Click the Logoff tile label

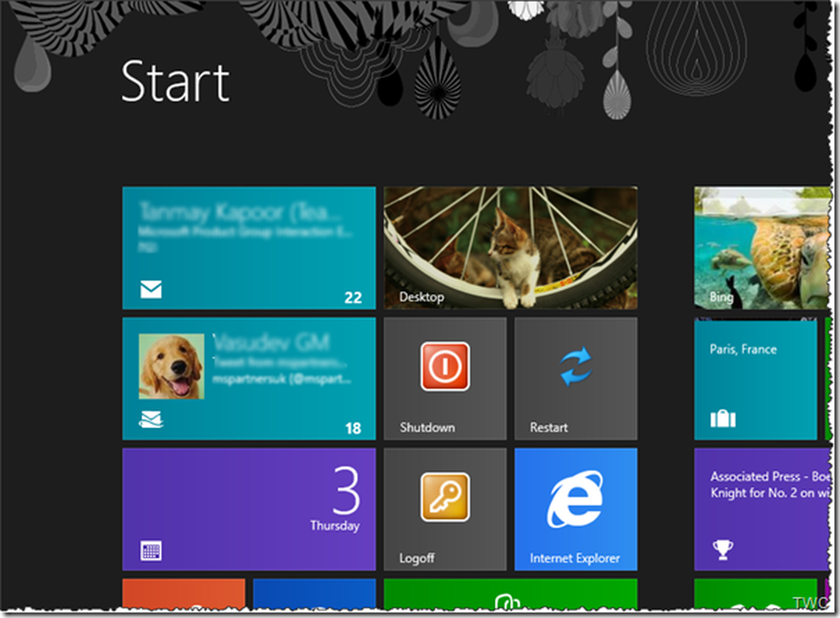[x=417, y=558]
